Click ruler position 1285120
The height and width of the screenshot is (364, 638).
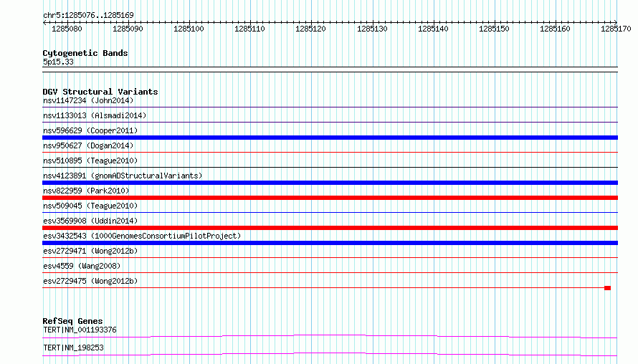(x=311, y=29)
